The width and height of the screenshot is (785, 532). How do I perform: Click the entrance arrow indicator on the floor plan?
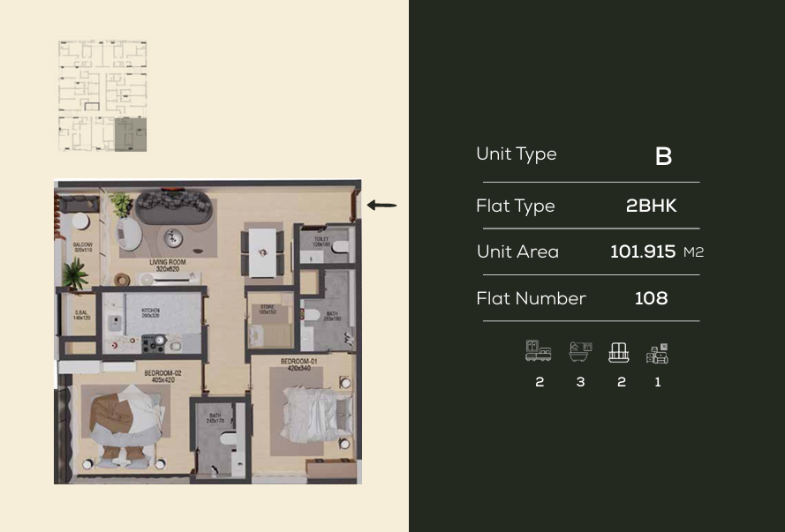click(x=381, y=205)
